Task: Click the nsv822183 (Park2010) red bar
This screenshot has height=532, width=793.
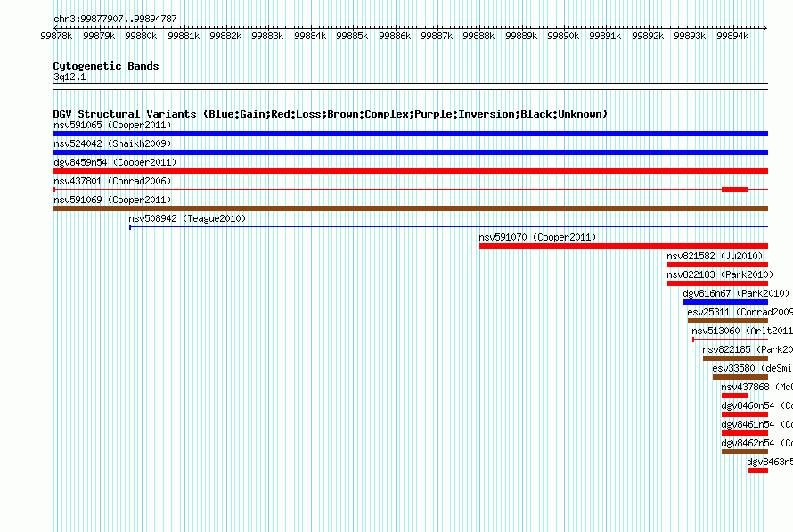Action: pyautogui.click(x=717, y=283)
